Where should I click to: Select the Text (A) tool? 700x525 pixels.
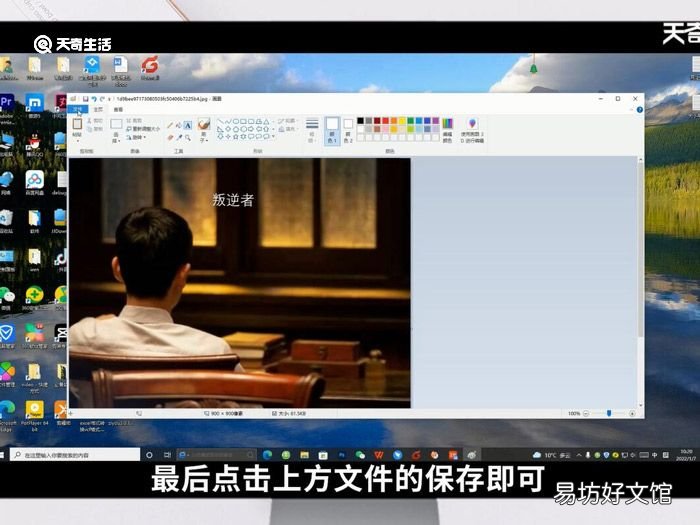tap(188, 125)
